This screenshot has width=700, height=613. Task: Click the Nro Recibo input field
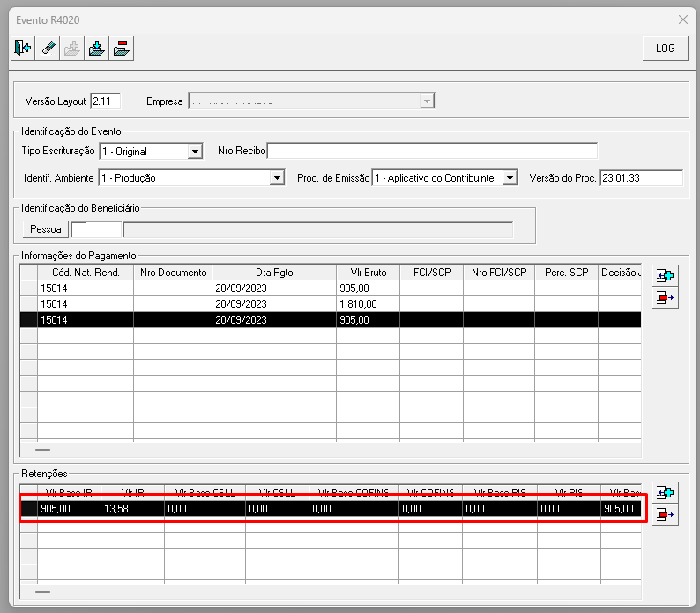click(x=432, y=151)
